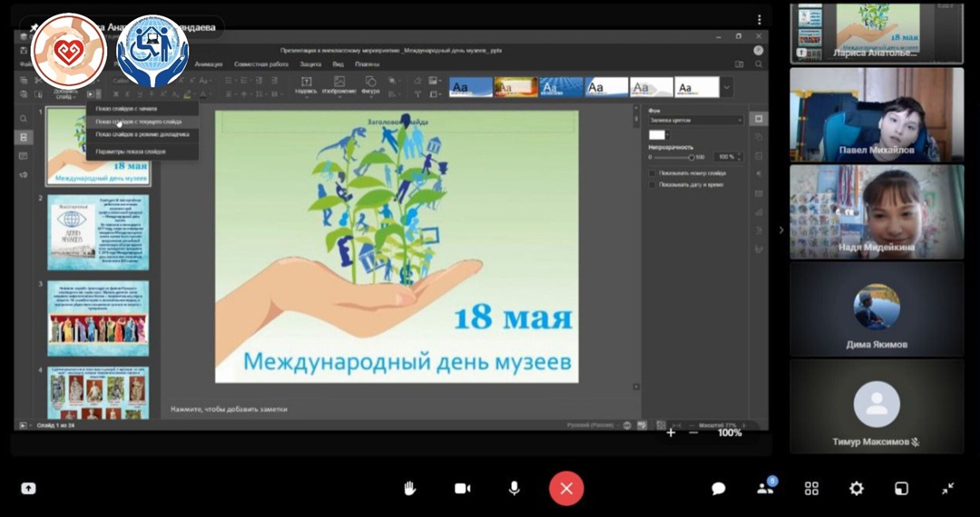Show the participants list

point(765,488)
